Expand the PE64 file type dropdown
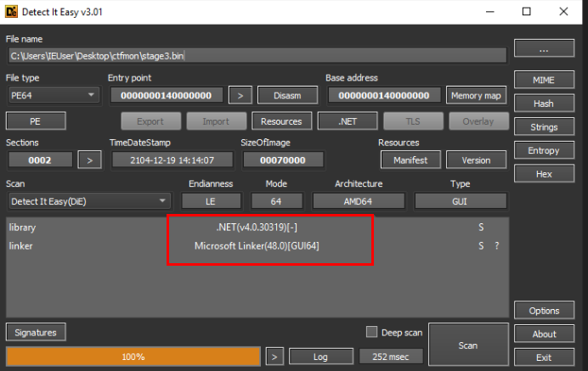The height and width of the screenshot is (371, 588). coord(54,96)
